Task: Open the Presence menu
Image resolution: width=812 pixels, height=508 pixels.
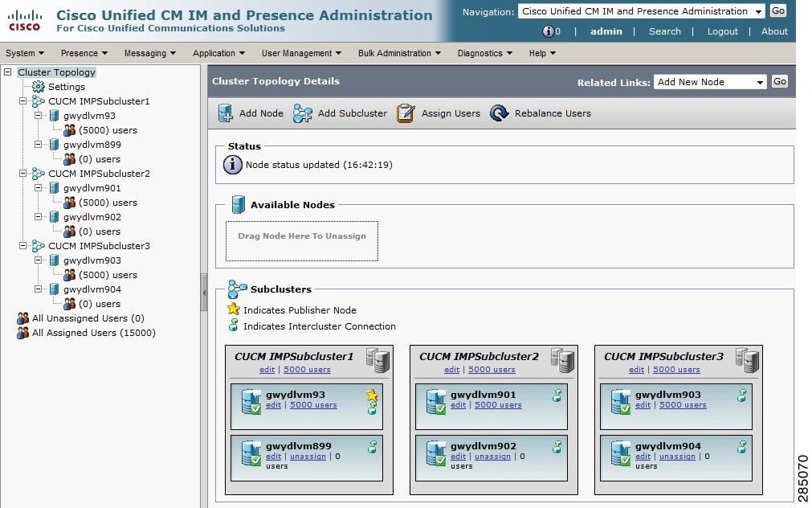Action: pos(84,53)
